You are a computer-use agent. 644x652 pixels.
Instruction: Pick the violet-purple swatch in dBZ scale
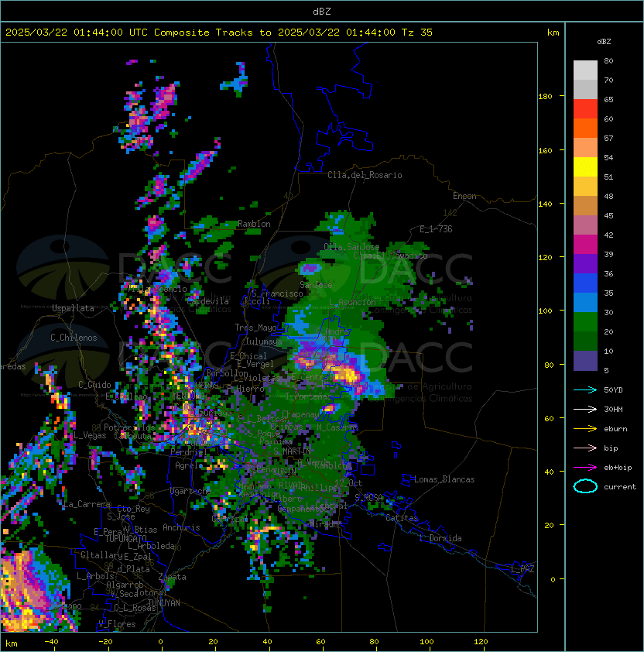click(585, 264)
